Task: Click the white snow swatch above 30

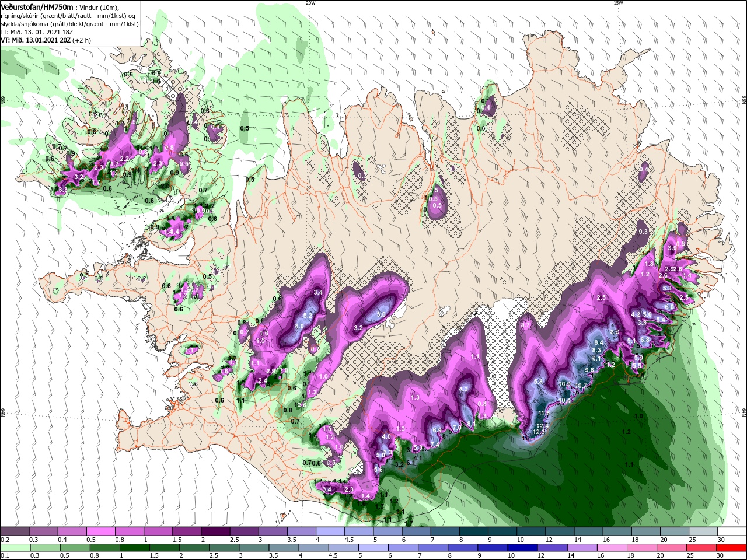Action: tap(731, 531)
